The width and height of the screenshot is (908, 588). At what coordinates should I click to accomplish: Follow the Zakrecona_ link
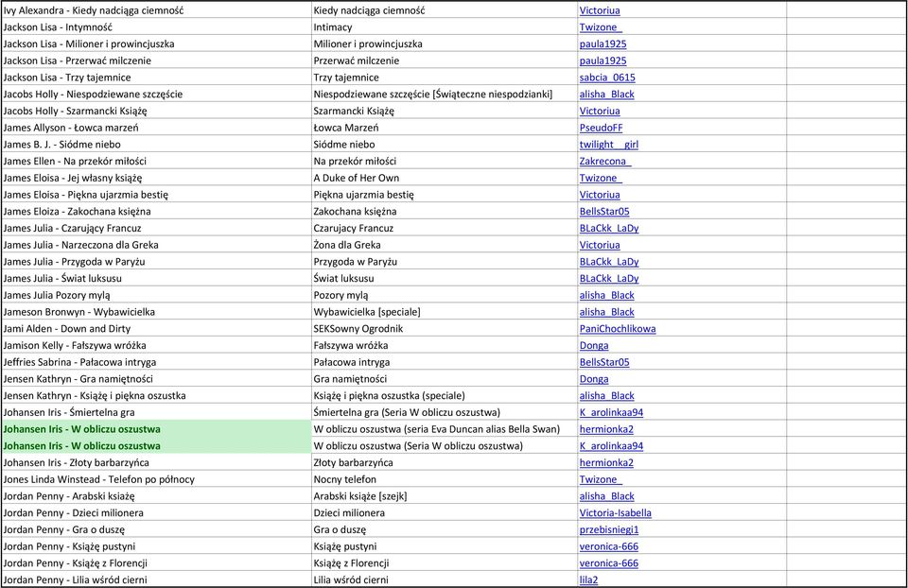pyautogui.click(x=605, y=162)
